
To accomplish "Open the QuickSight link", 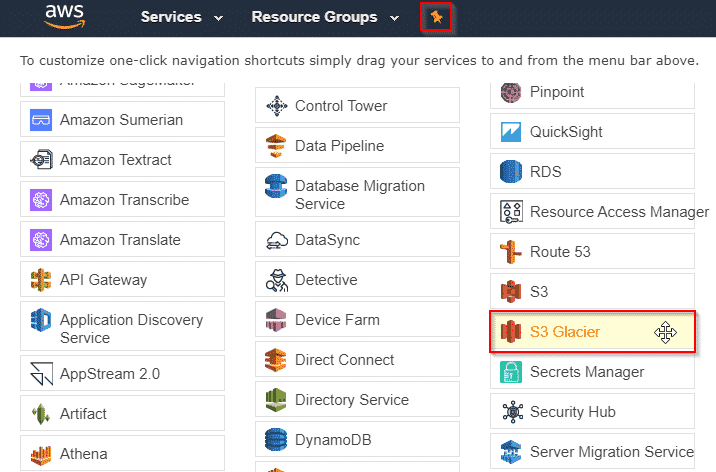I will point(566,132).
